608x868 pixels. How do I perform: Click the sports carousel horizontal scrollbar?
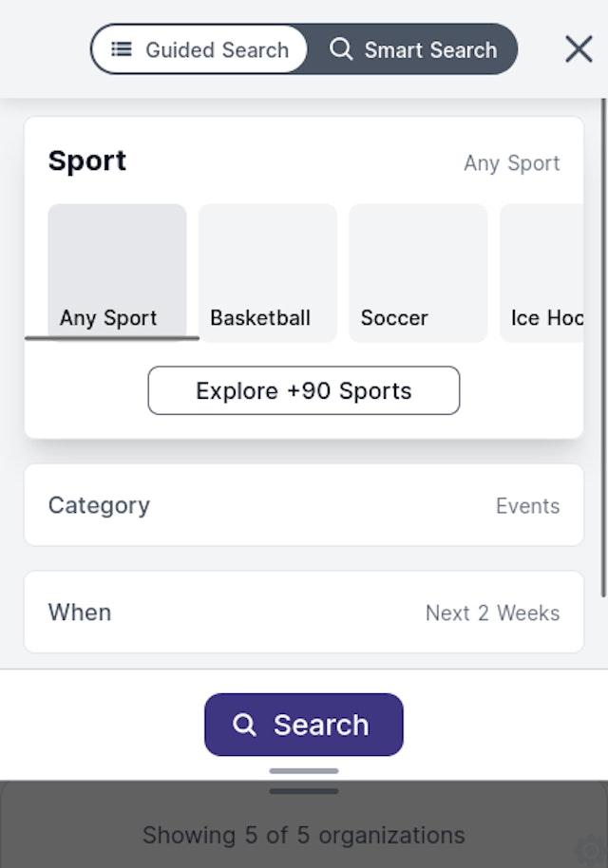[x=111, y=337]
